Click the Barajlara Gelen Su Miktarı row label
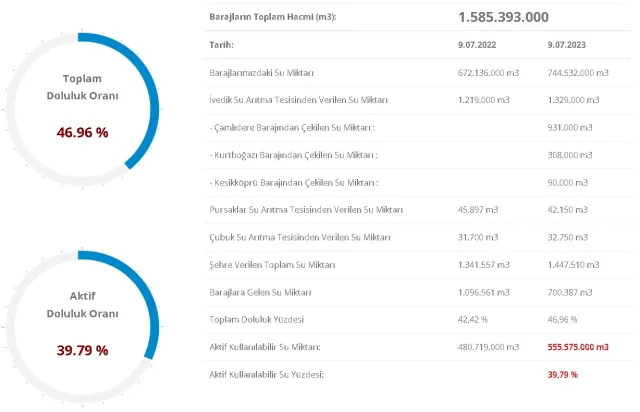 [x=261, y=291]
